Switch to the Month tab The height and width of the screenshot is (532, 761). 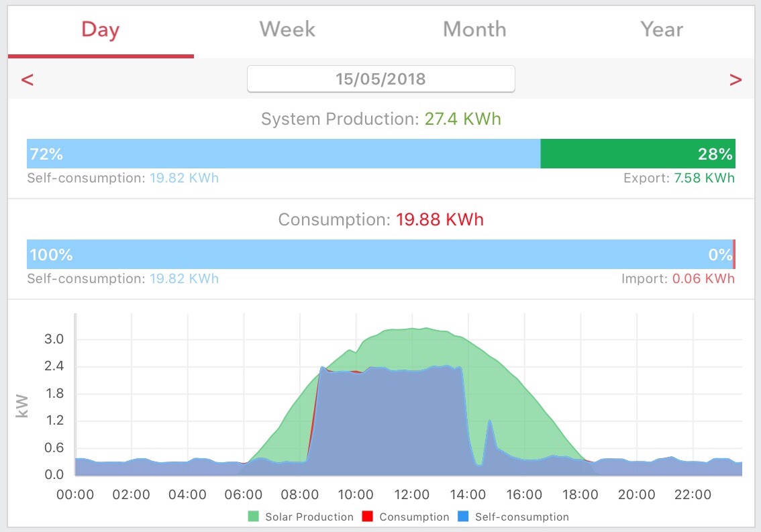[474, 30]
